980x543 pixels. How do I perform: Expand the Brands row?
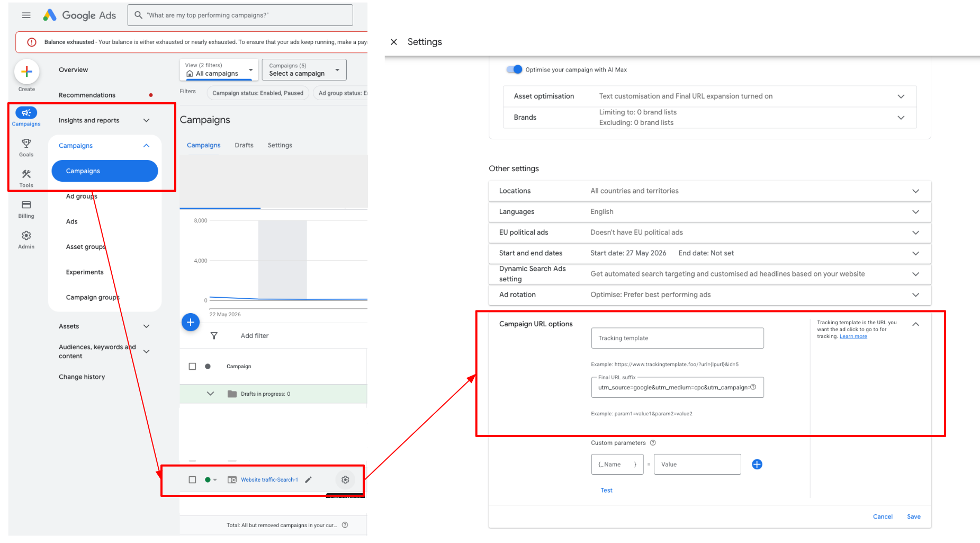click(x=901, y=118)
